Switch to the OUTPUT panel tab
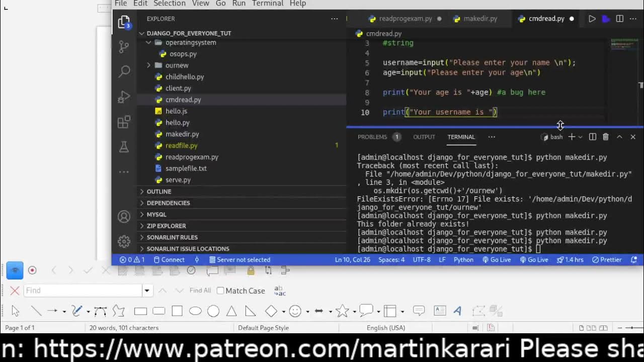 point(424,137)
